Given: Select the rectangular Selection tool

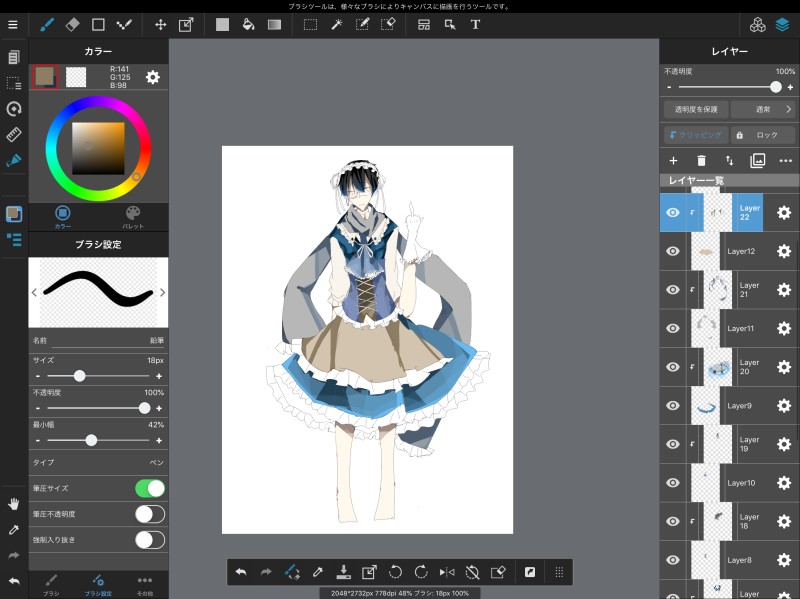Looking at the screenshot, I should [310, 24].
